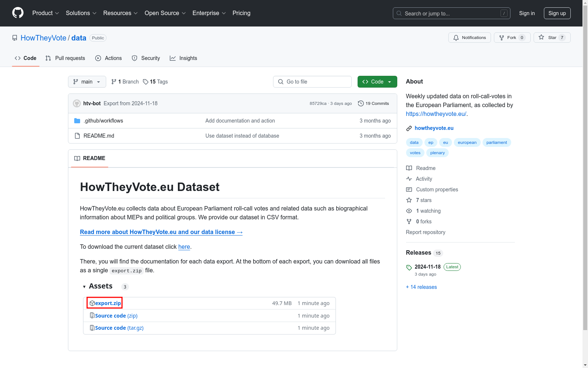The width and height of the screenshot is (588, 368).
Task: Select the 'parliament' topic tag
Action: tap(496, 142)
